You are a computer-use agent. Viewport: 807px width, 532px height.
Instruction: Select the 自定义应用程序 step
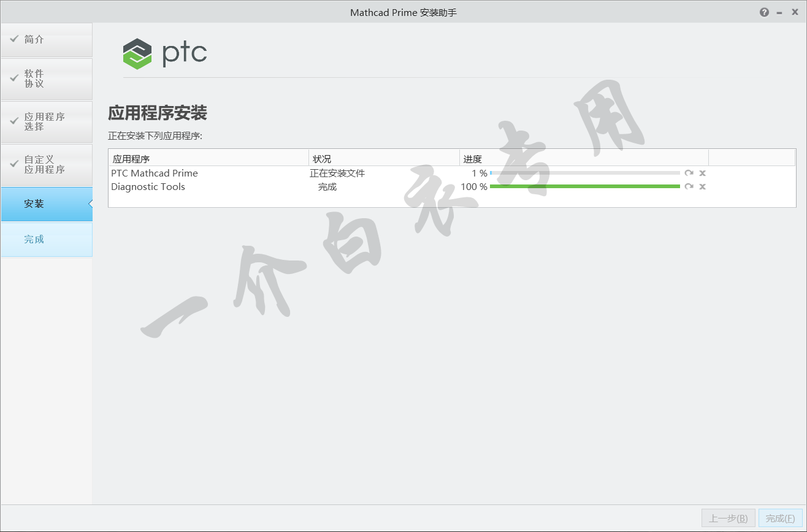pyautogui.click(x=47, y=165)
